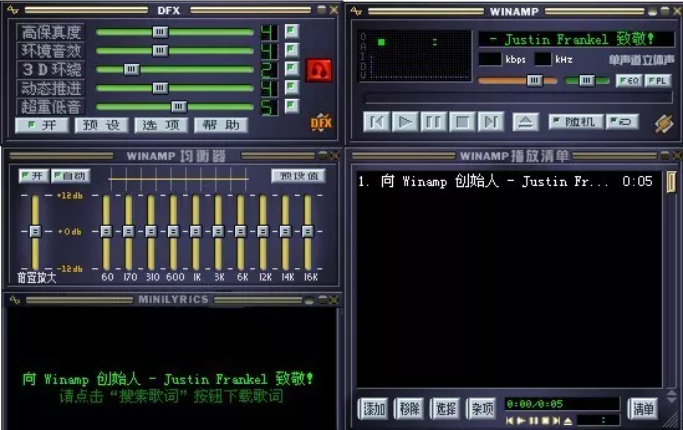Image resolution: width=683 pixels, height=430 pixels.
Task: Toggle the 动态推进 dynamic boost checkbox
Action: (x=292, y=87)
